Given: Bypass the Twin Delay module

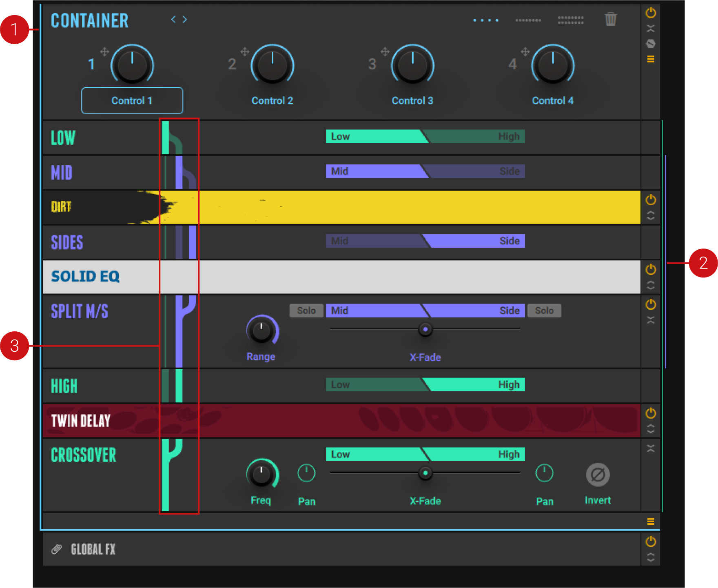Looking at the screenshot, I should point(651,413).
